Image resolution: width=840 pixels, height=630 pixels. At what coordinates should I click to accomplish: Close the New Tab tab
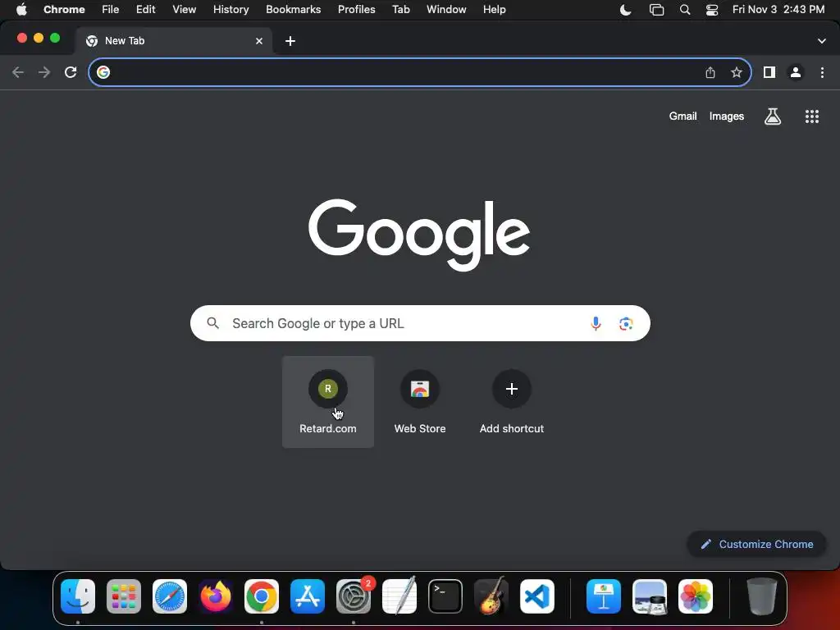pyautogui.click(x=259, y=41)
